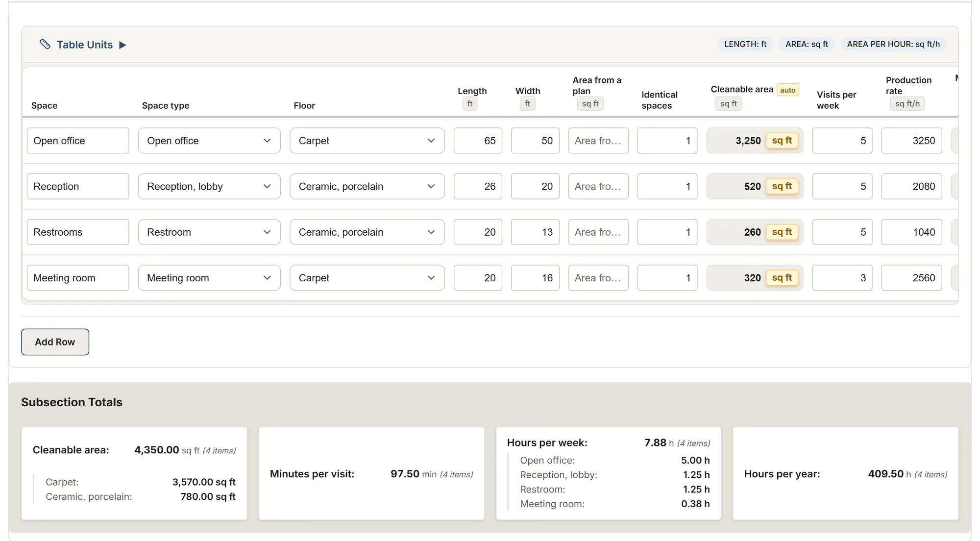This screenshot has height=541, width=980.
Task: Click Identical spaces field in Meeting room row
Action: (x=667, y=278)
